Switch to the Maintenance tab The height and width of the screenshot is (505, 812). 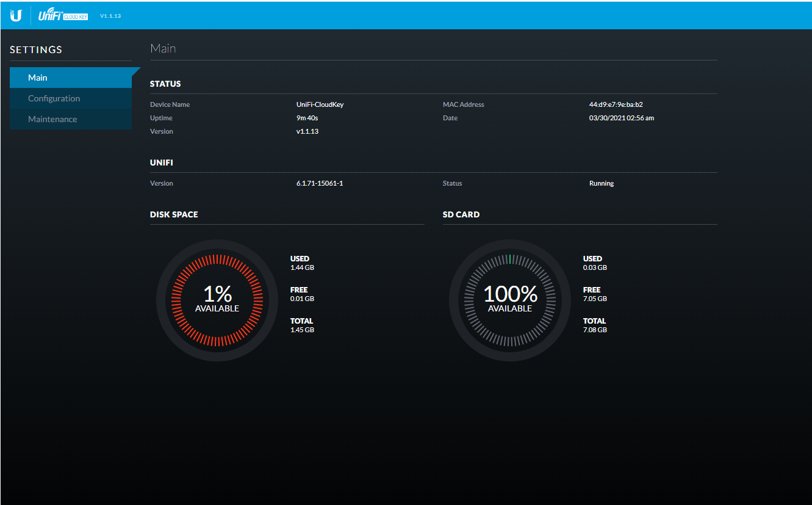pyautogui.click(x=71, y=119)
